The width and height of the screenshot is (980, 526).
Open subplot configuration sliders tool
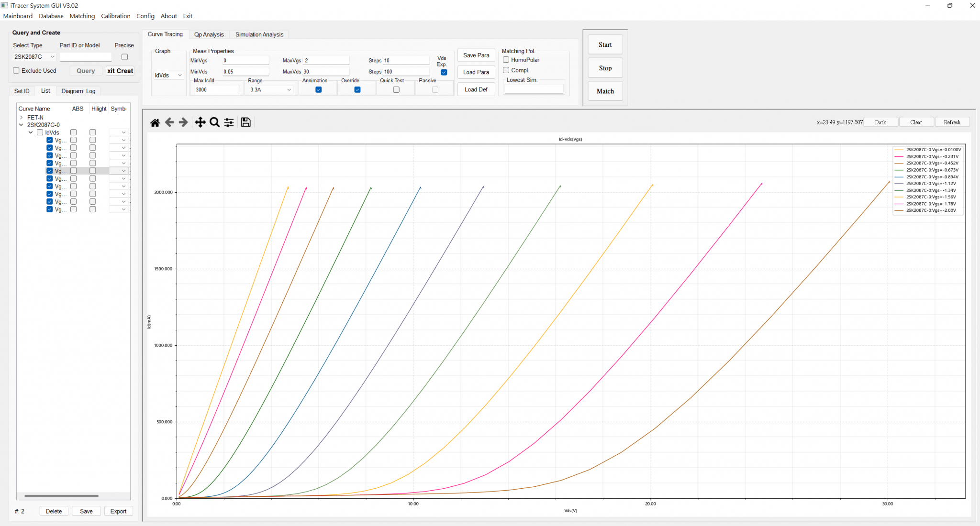point(229,122)
